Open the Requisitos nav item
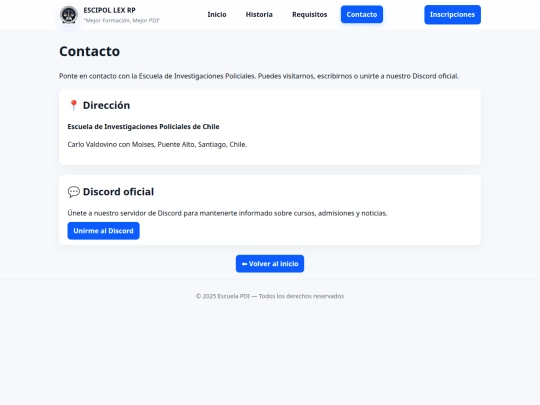Screen dimensions: 540x405 click(310, 14)
